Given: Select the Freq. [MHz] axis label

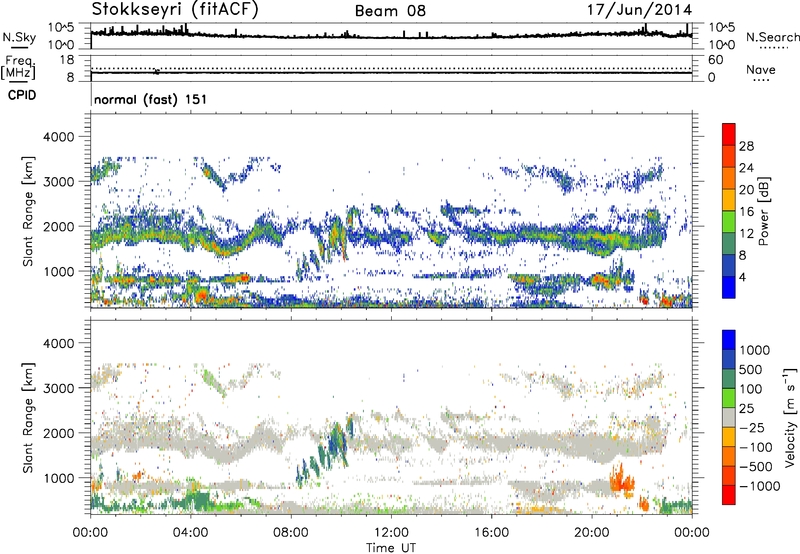Looking at the screenshot, I should [18, 68].
